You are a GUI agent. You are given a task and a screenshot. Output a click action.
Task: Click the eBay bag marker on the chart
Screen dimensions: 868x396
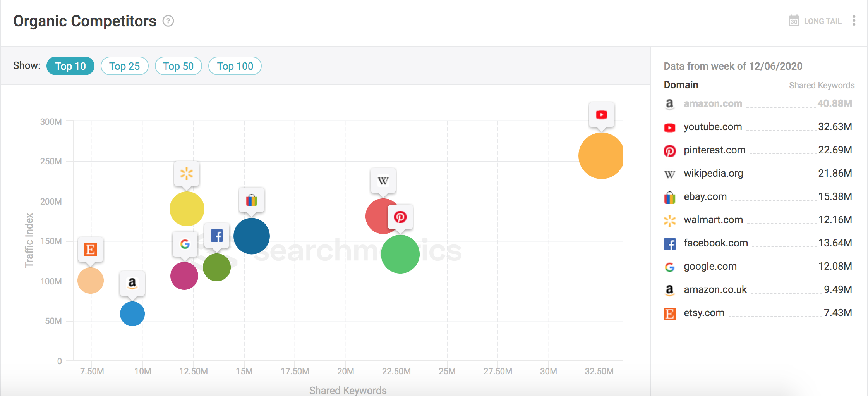coord(252,200)
